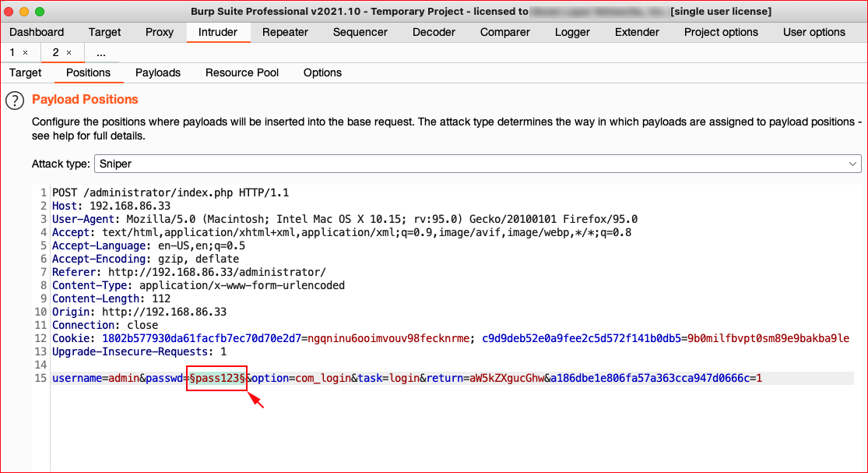Open the Project options tab
868x473 pixels.
click(x=722, y=32)
